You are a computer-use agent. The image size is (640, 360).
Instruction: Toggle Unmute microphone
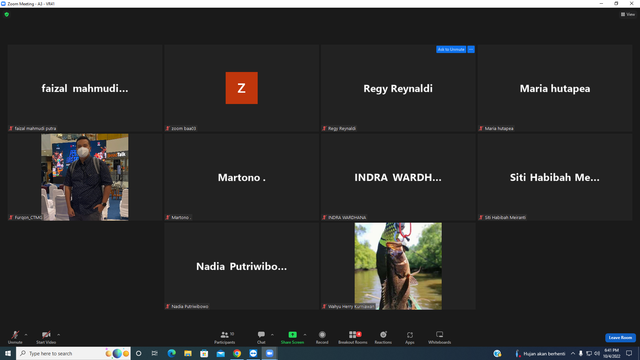(15, 338)
